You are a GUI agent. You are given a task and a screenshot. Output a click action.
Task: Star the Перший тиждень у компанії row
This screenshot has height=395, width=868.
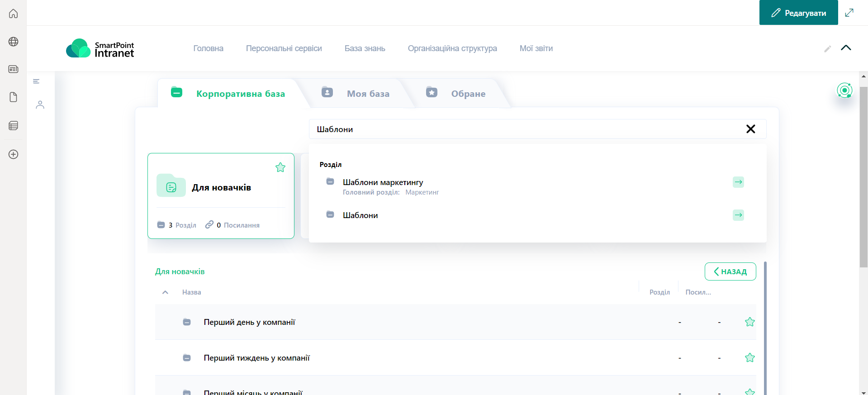pos(749,358)
